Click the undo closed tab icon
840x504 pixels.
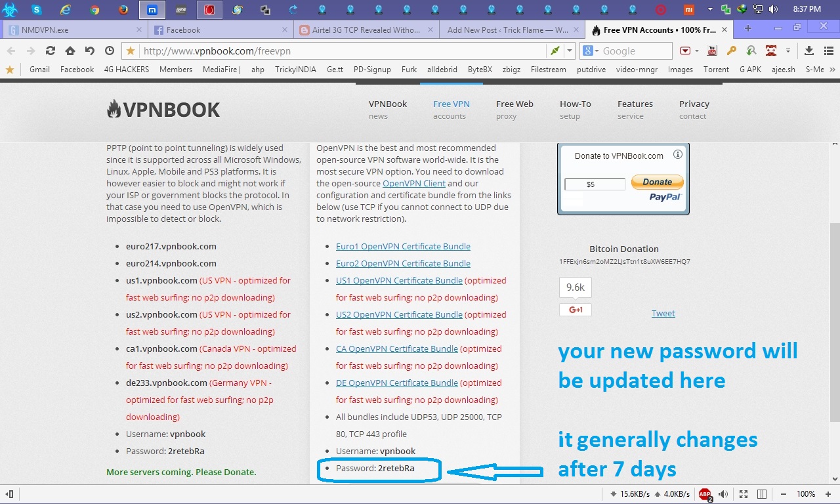[x=90, y=51]
